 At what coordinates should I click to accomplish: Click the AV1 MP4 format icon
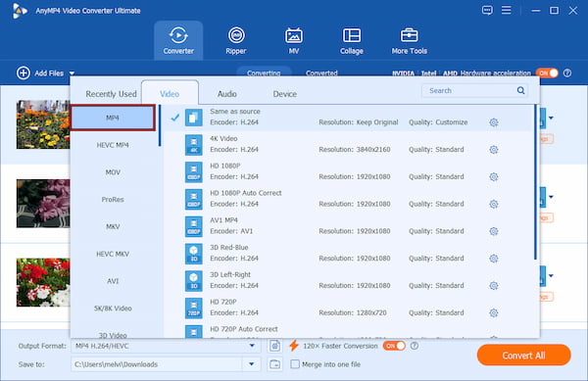193,226
